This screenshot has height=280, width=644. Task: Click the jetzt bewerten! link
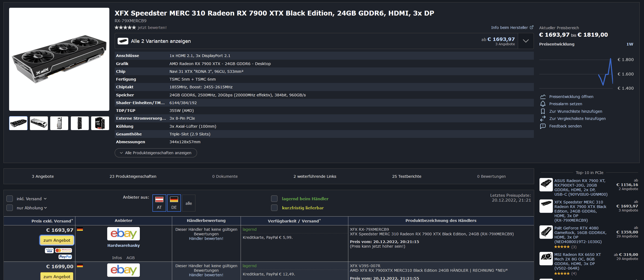pos(152,28)
